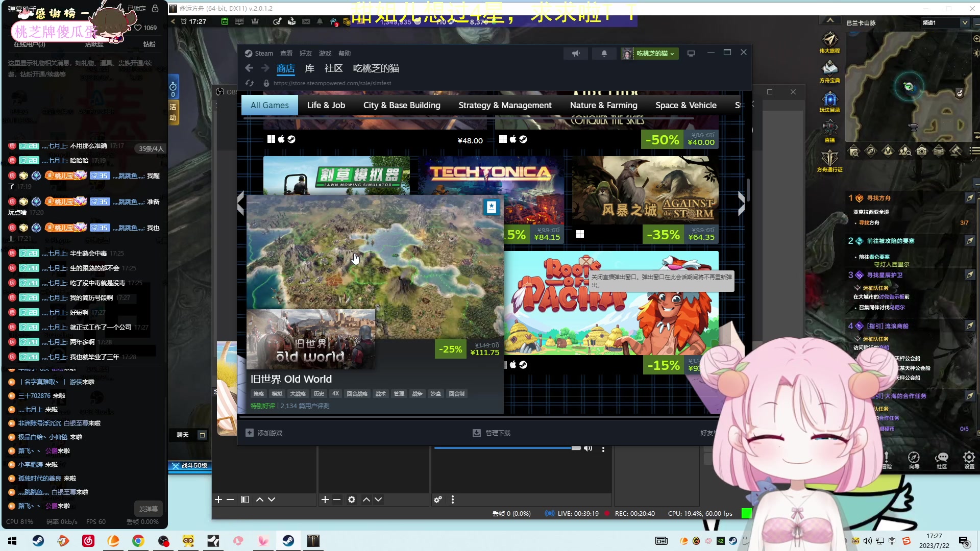980x551 pixels.
Task: Collapse the game side menu chevron
Action: point(830,20)
